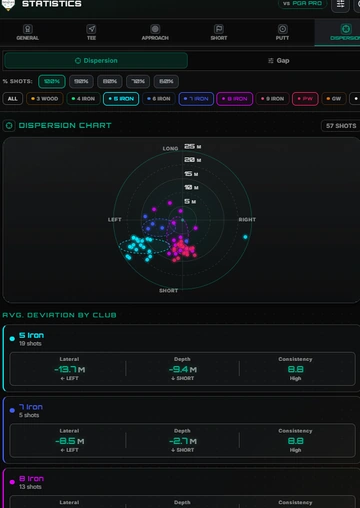Screen dimensions: 360x508
Task: Click 7 Iron depth value -2.7 M
Action: tap(182, 441)
